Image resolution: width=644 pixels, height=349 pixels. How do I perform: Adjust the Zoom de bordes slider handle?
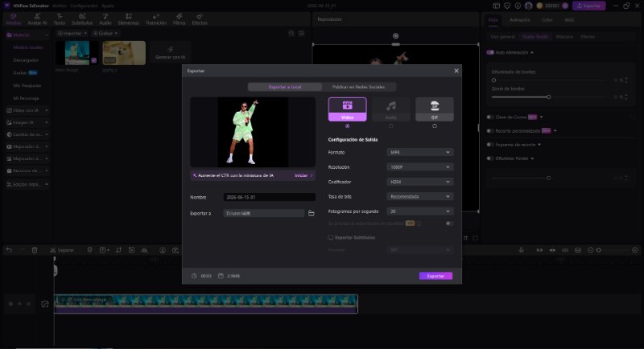click(x=548, y=97)
